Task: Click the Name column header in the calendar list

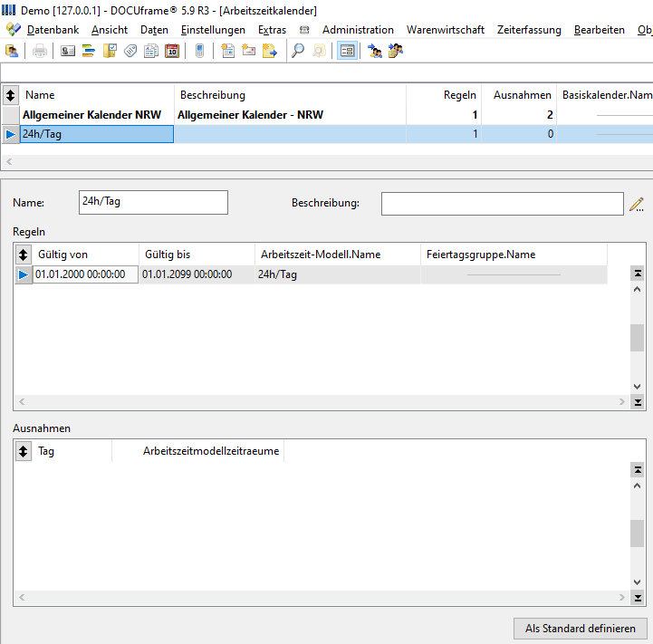Action: 97,95
